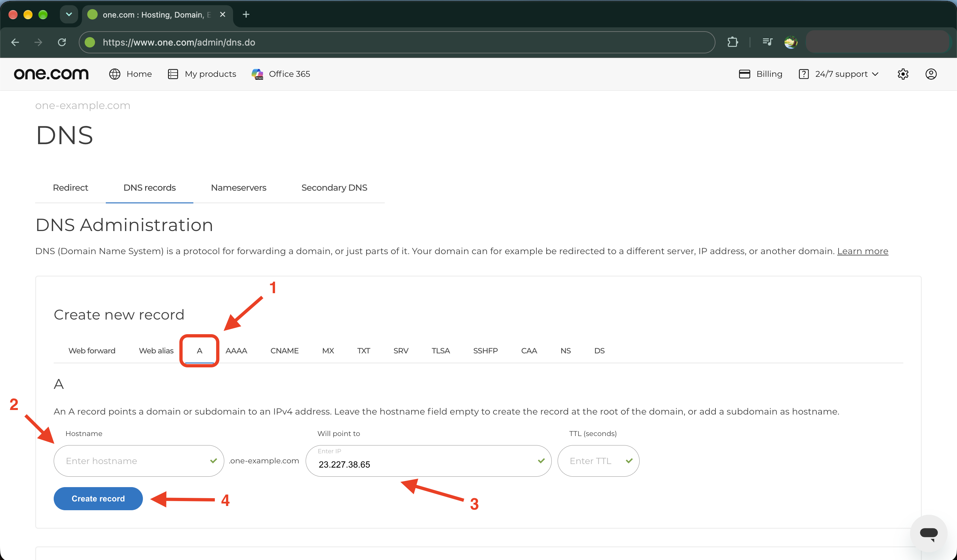This screenshot has width=957, height=560.
Task: Follow the Learn more link
Action: [x=863, y=251]
